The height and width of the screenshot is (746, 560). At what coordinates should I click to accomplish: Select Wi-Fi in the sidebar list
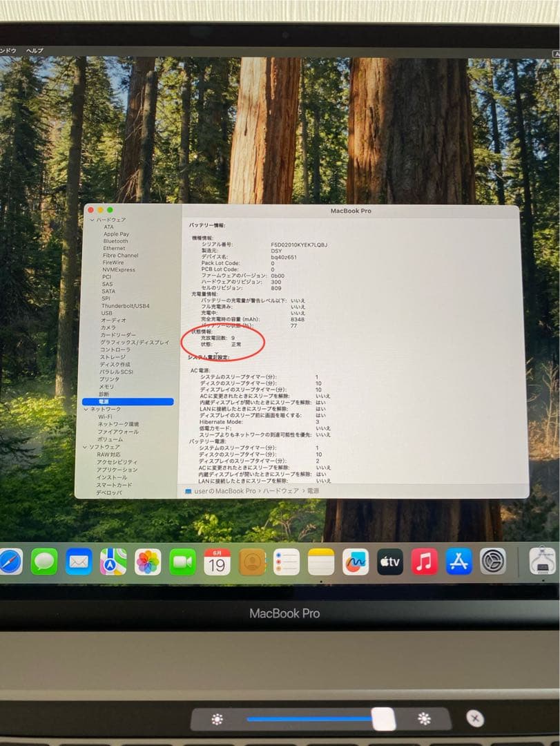104,416
